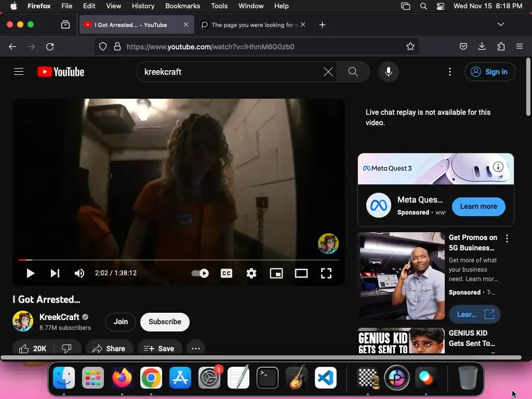The height and width of the screenshot is (399, 532).
Task: Open GENIUS KID video thumbnail
Action: tap(402, 341)
